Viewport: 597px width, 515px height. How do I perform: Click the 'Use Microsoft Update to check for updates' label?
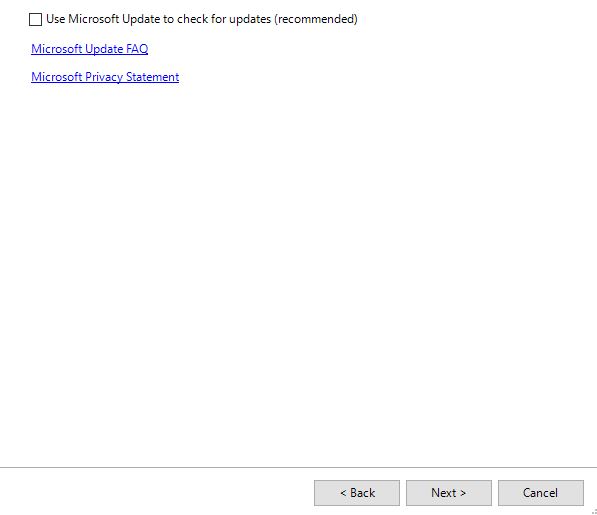pyautogui.click(x=201, y=19)
